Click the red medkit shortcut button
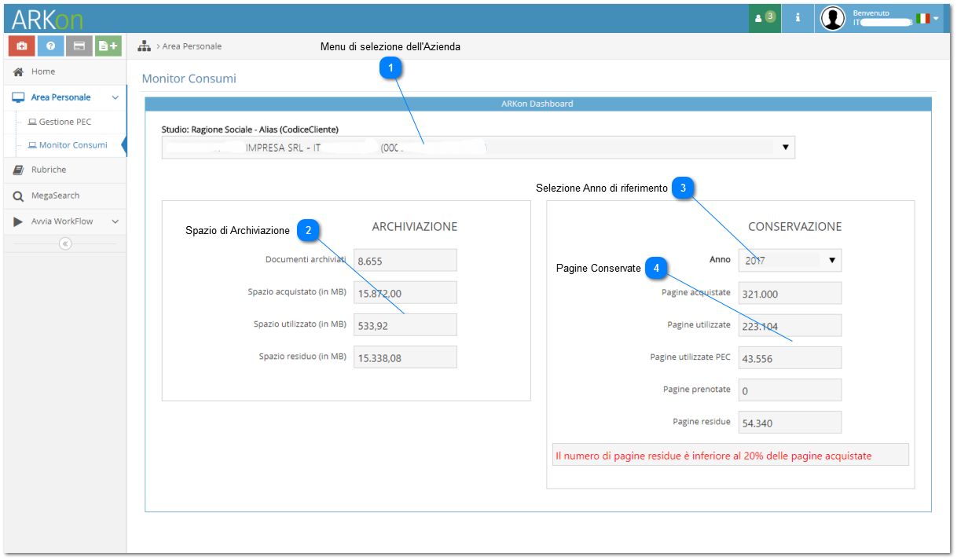957x560 pixels. click(x=21, y=46)
